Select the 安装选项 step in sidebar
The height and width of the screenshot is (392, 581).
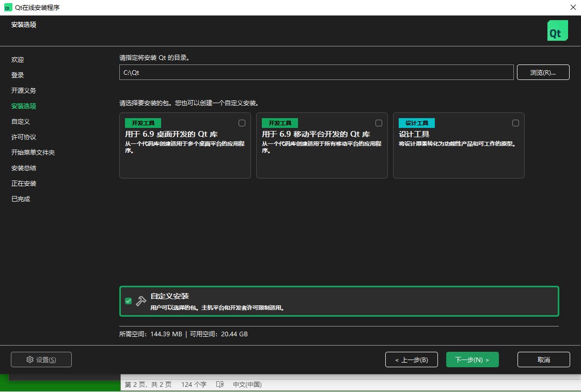[x=24, y=106]
